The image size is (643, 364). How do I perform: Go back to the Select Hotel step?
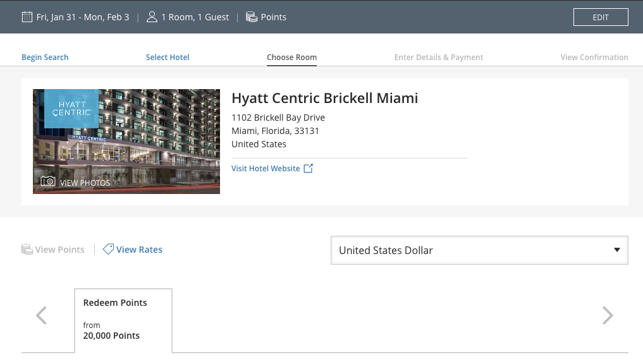(168, 58)
